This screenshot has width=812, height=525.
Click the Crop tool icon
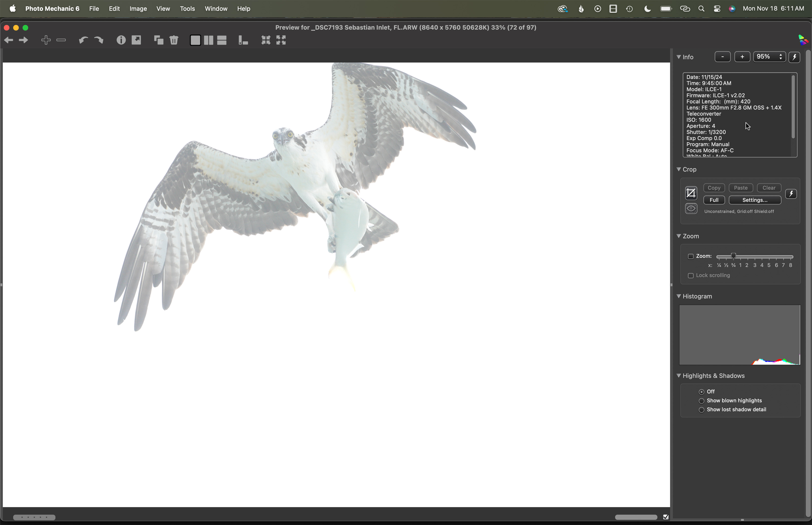tap(691, 193)
